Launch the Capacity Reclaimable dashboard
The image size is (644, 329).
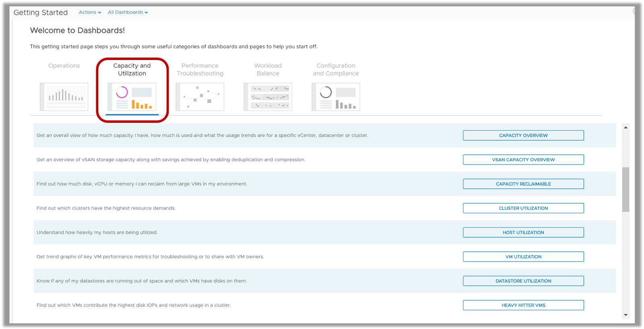[523, 184]
